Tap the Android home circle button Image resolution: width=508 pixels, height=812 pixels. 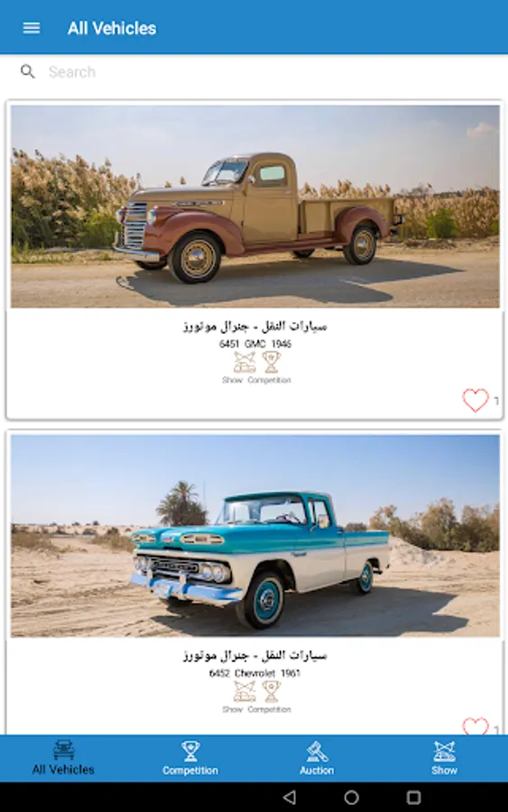point(352,797)
